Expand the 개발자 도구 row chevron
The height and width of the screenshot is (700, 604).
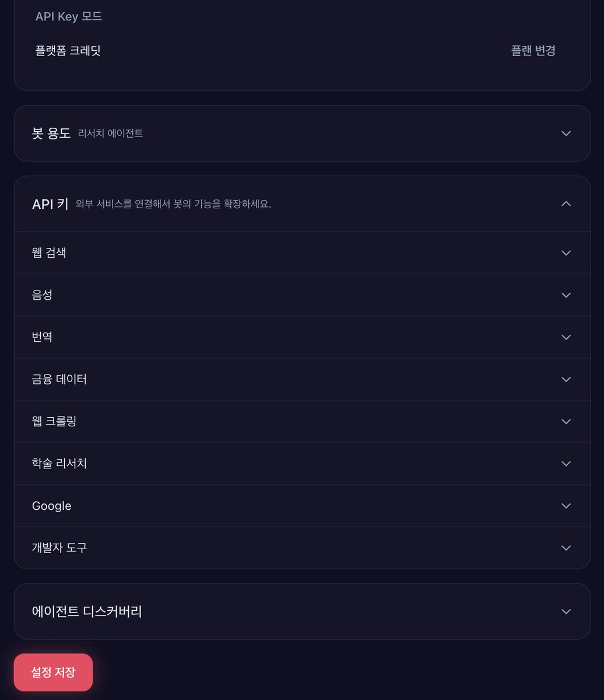tap(566, 548)
